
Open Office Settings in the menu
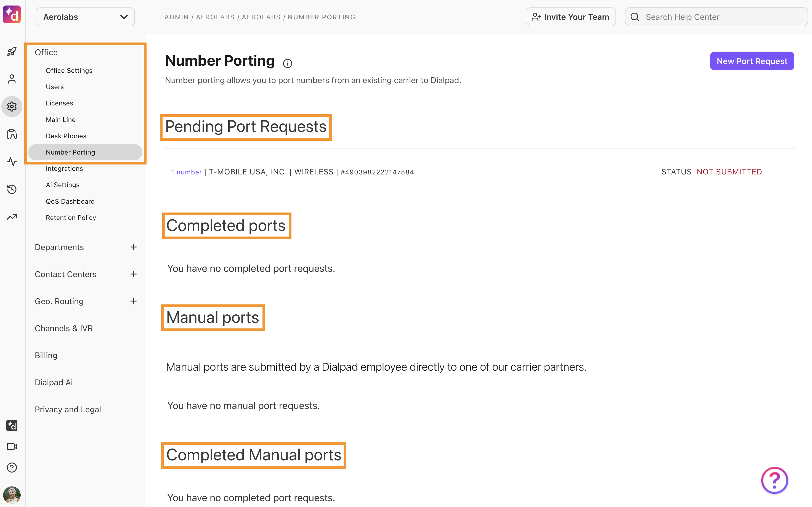[x=69, y=70]
